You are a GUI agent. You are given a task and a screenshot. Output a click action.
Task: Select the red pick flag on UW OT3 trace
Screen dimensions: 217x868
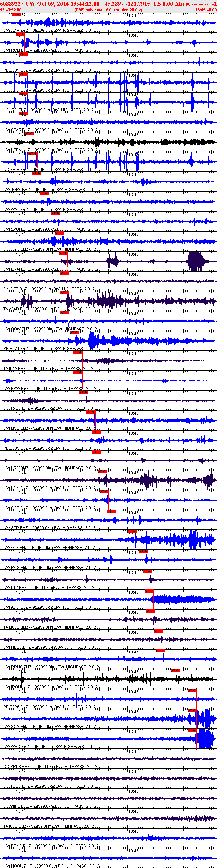click(x=132, y=531)
